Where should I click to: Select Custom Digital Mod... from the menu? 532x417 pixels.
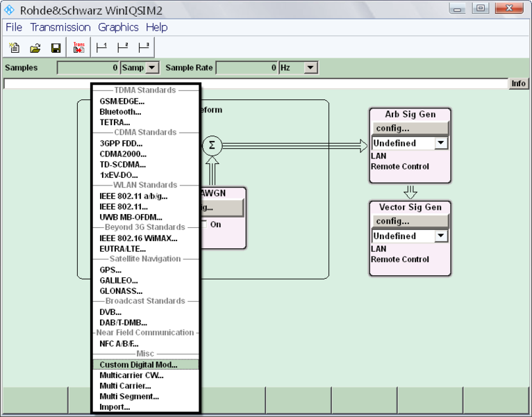click(x=138, y=364)
